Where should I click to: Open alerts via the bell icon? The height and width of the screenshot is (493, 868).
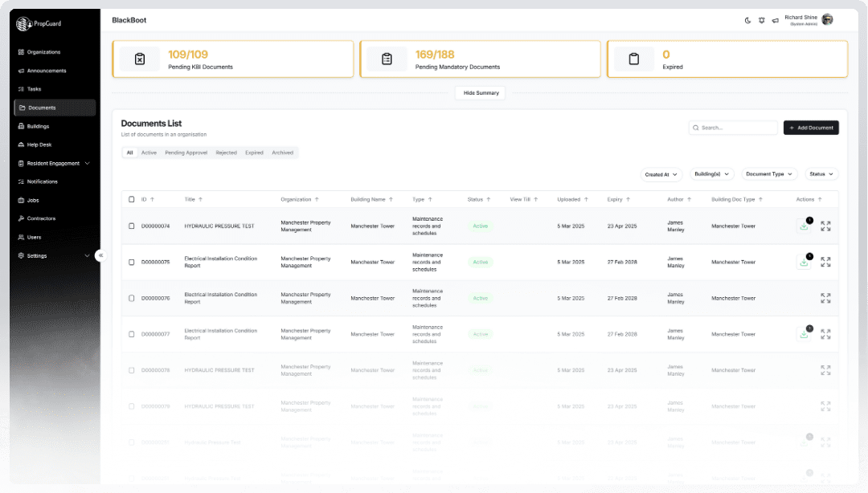[x=761, y=20]
